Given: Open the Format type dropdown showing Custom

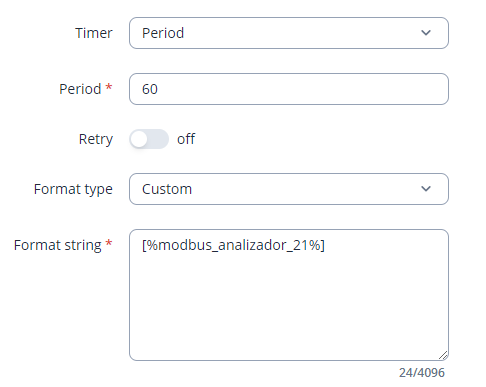Looking at the screenshot, I should coord(289,189).
